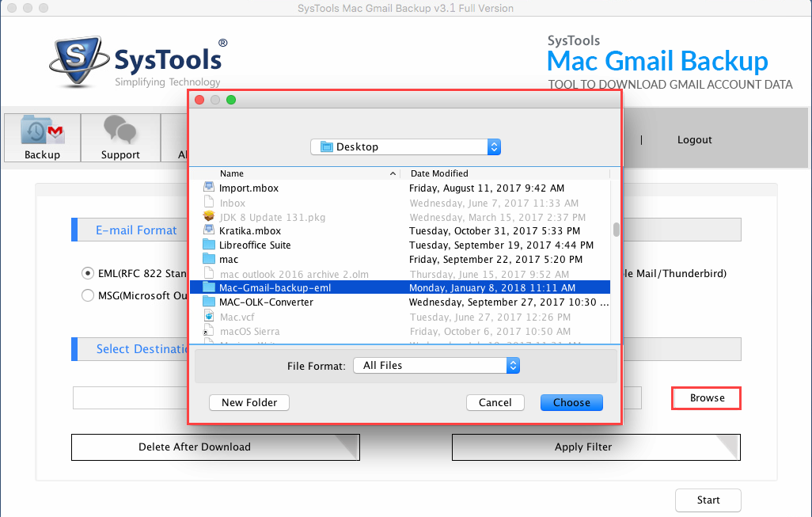
Task: Click the Inbox file name
Action: (233, 203)
